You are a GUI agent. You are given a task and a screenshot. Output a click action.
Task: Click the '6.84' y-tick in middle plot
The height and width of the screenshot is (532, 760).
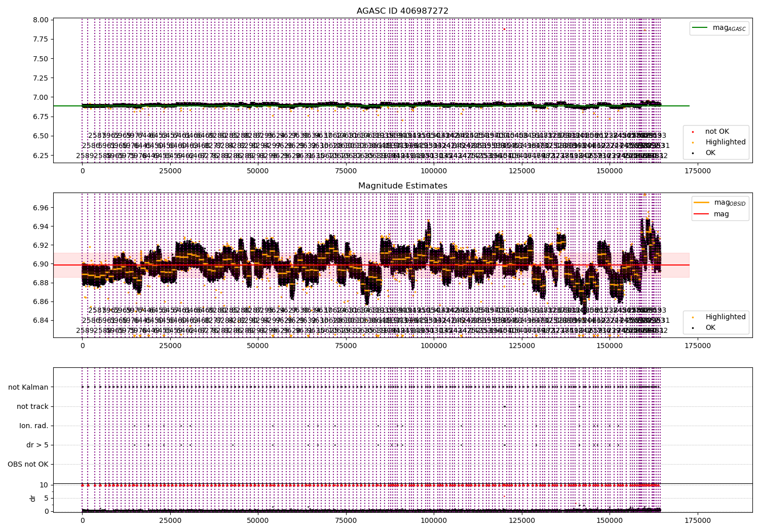(x=41, y=320)
